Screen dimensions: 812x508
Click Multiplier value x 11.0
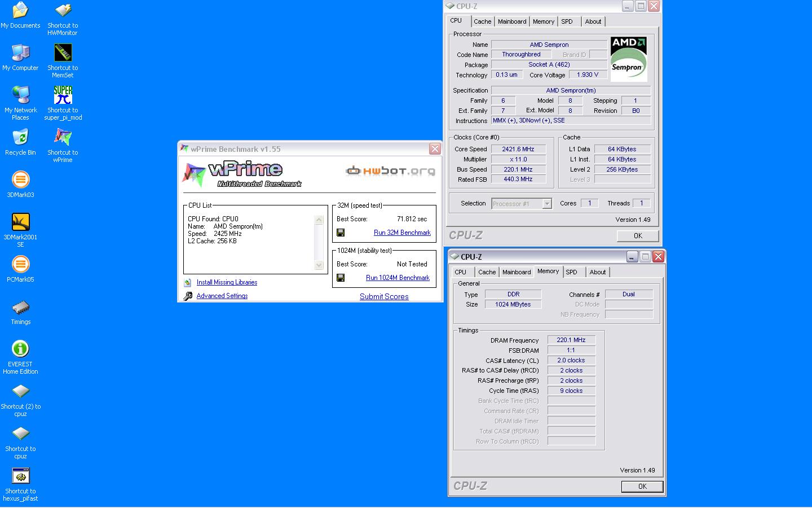coord(518,159)
